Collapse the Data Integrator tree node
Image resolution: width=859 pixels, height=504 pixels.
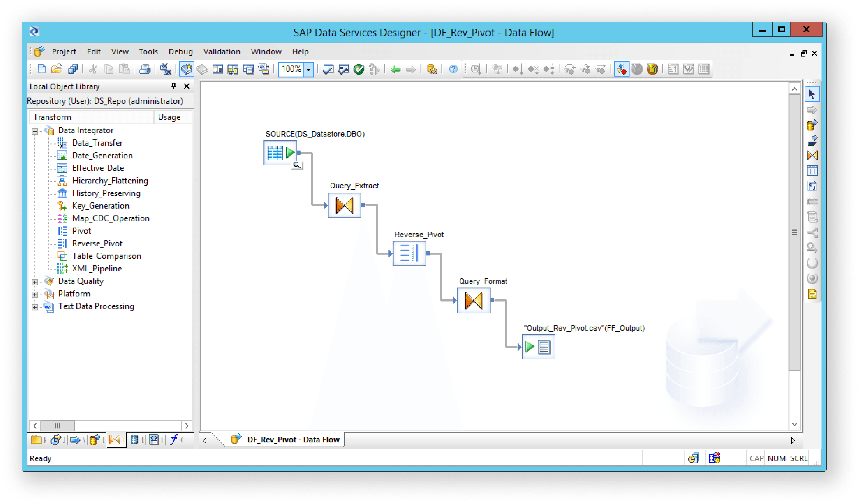[x=35, y=131]
